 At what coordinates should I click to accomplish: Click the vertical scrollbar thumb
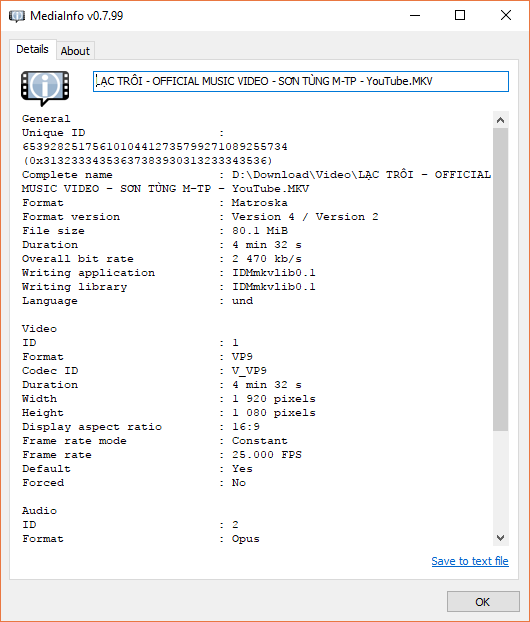[x=500, y=279]
